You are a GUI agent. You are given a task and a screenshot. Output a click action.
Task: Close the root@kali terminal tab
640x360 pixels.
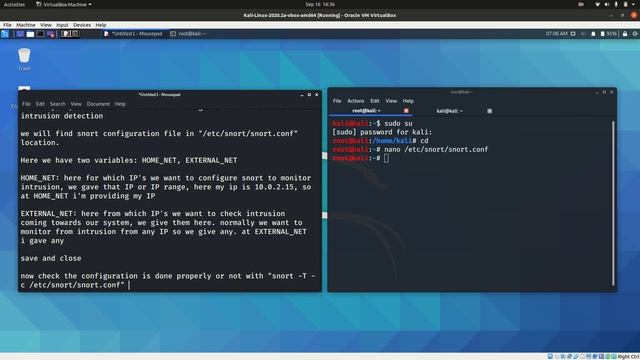click(406, 111)
